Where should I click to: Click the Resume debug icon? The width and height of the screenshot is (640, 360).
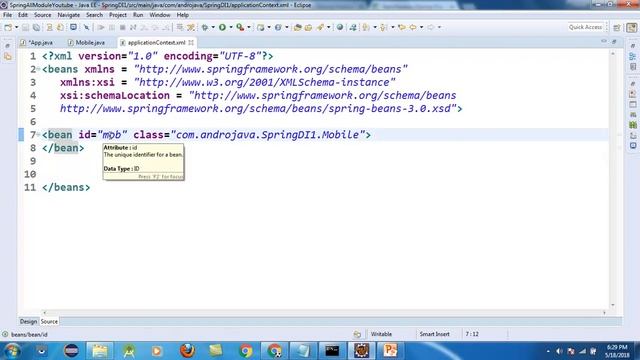[100, 27]
